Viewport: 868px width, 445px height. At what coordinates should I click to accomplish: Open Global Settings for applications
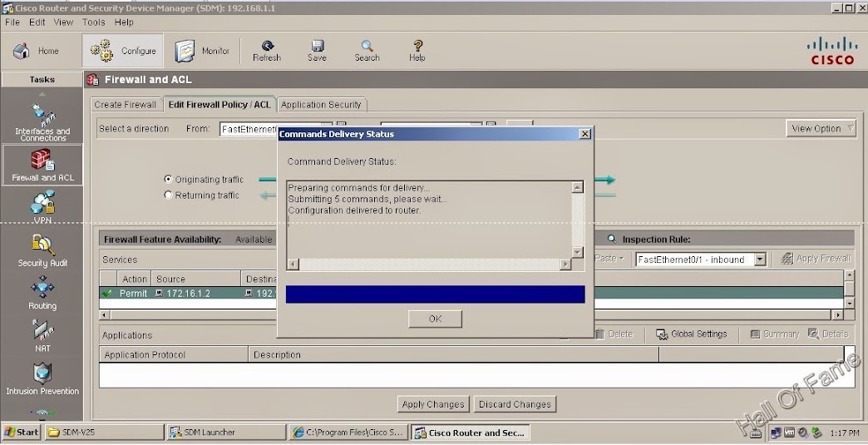(x=692, y=334)
